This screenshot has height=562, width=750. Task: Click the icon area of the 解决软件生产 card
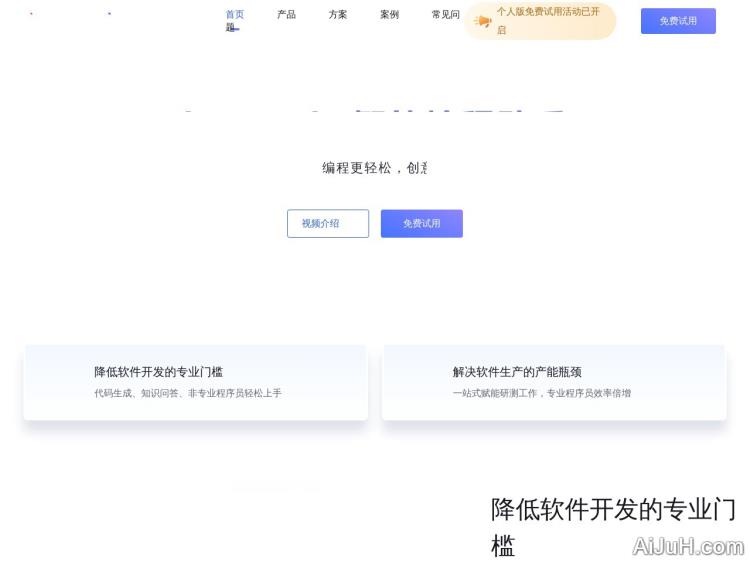420,382
